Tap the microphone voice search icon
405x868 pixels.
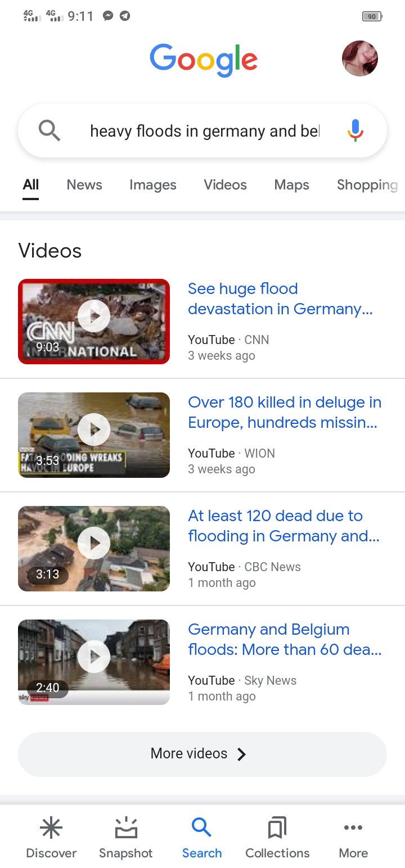tap(355, 130)
